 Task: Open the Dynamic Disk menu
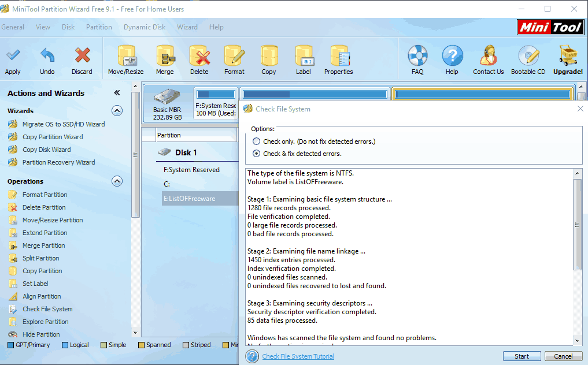[145, 27]
